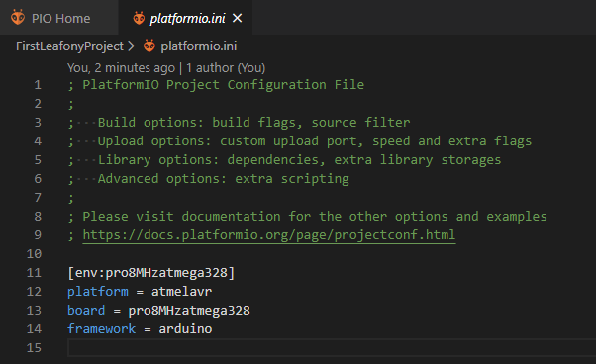Switch to the PIO Home tab
The height and width of the screenshot is (364, 596).
point(59,18)
